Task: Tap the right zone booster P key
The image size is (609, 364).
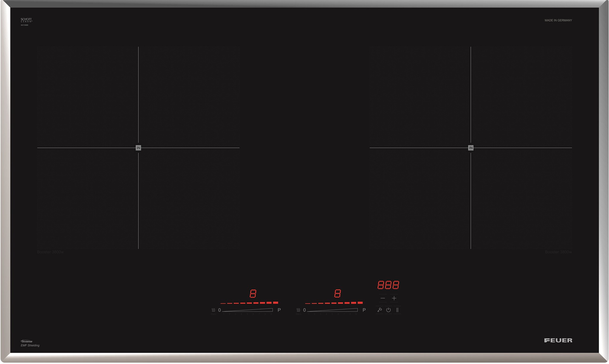Action: tap(364, 310)
